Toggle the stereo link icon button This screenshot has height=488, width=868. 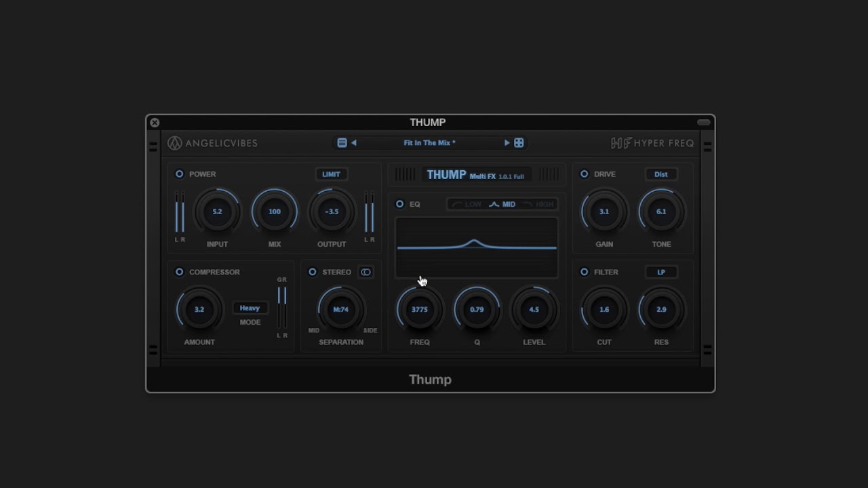[x=366, y=272]
